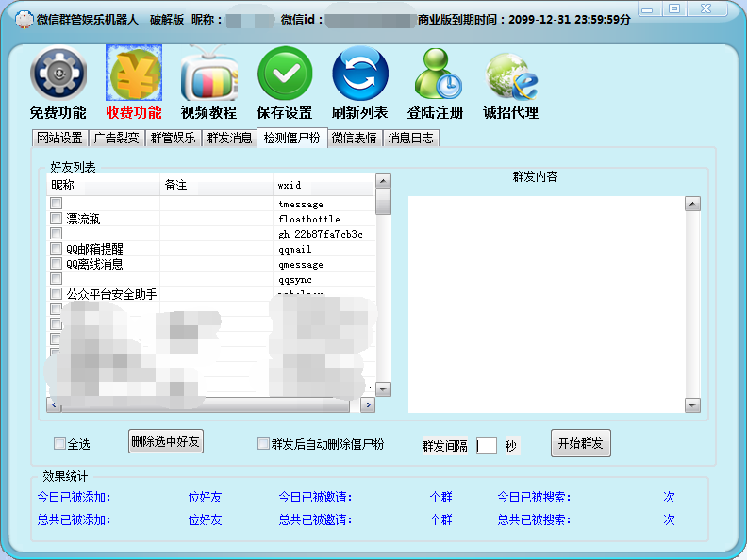This screenshot has width=747, height=560.
Task: Check the gh_22b87fa7cb3c row checkbox
Action: pos(57,234)
